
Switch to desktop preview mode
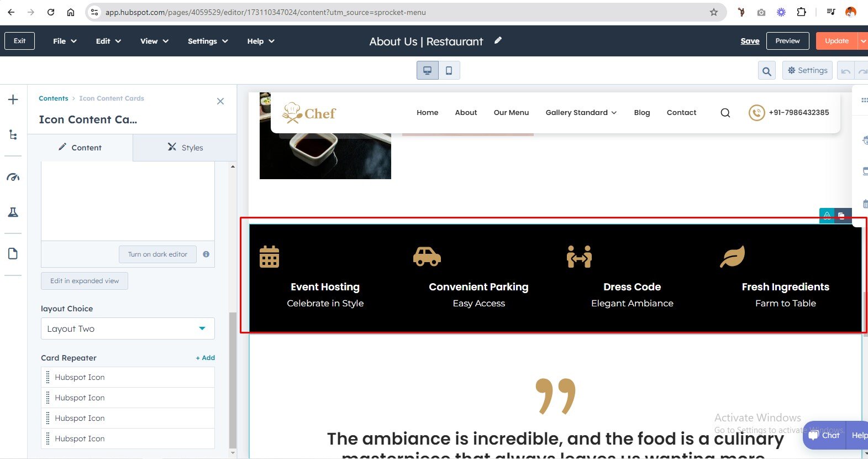point(427,71)
